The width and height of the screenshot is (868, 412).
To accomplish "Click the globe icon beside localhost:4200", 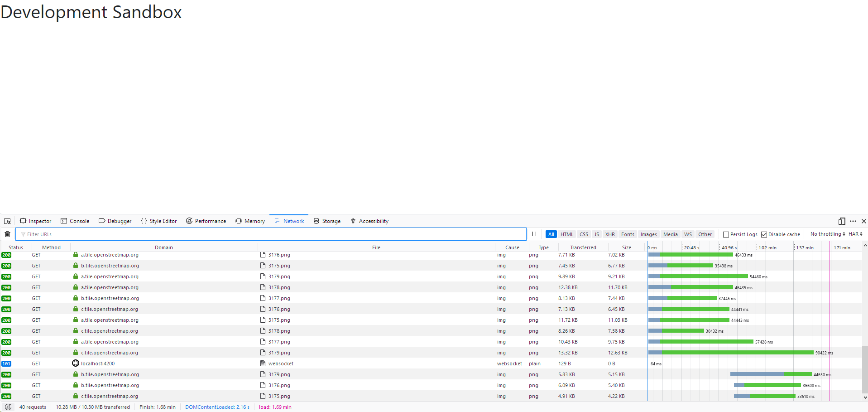I will [76, 363].
